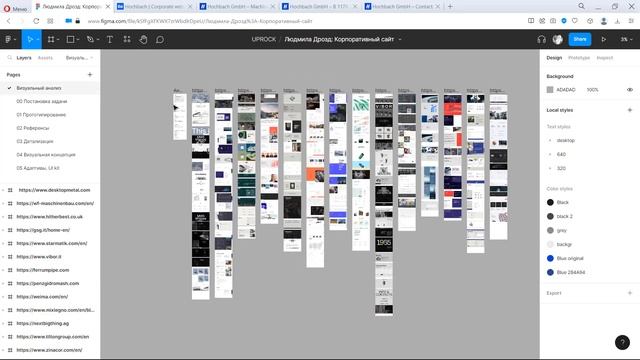Switch to the Assets tab

[45, 58]
